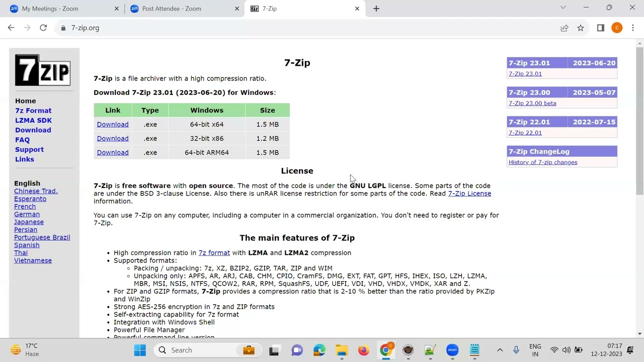Switch site language to Portuguese Brazil
Image resolution: width=644 pixels, height=362 pixels.
click(x=42, y=237)
